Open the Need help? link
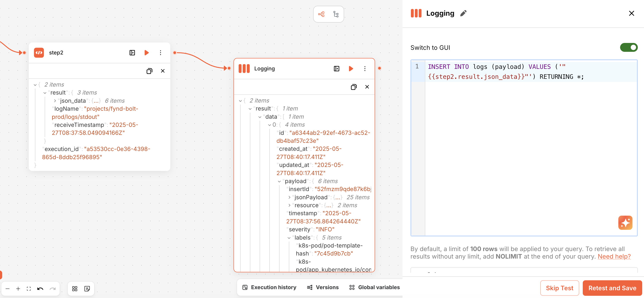The height and width of the screenshot is (298, 644). [614, 257]
